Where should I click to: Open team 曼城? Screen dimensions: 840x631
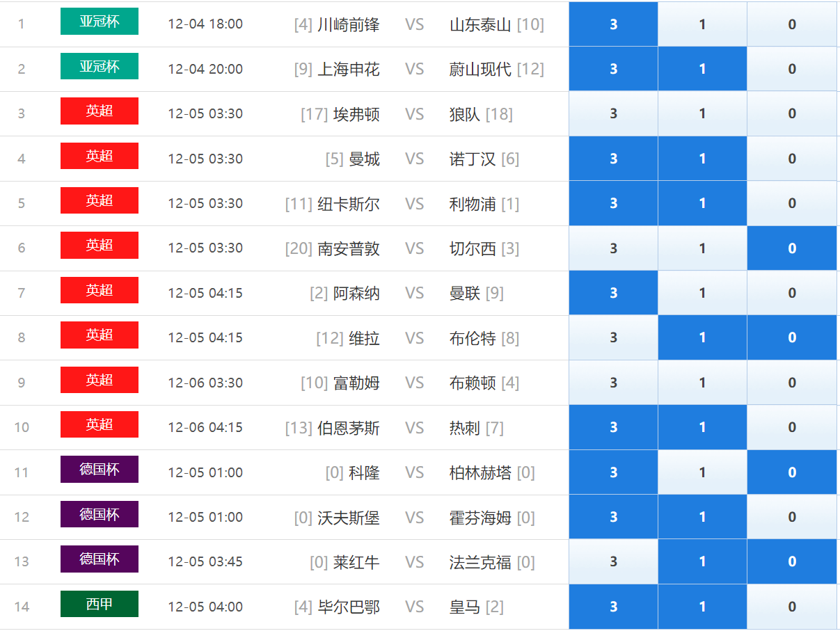pos(365,159)
